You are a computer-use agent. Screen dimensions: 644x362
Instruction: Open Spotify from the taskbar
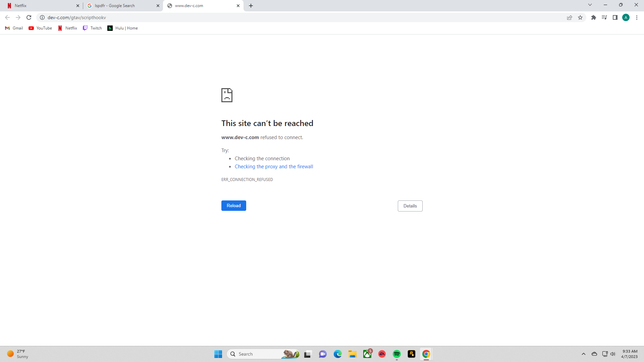pyautogui.click(x=397, y=354)
